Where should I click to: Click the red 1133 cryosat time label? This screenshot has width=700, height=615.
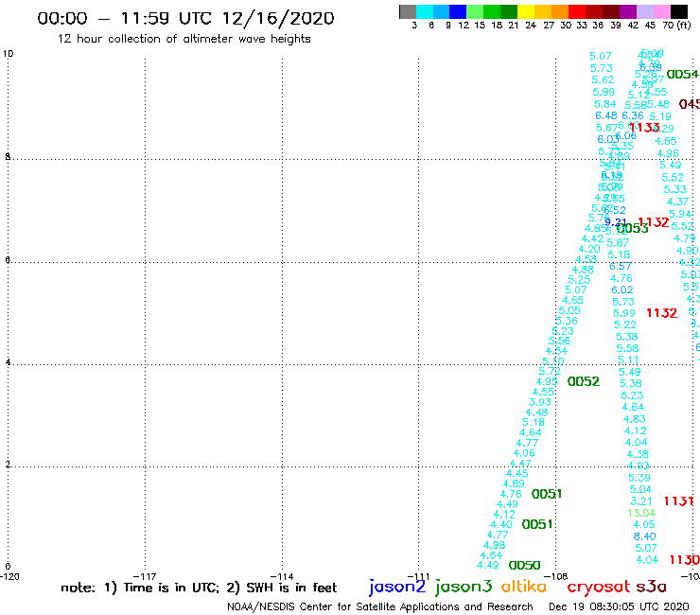pyautogui.click(x=644, y=128)
